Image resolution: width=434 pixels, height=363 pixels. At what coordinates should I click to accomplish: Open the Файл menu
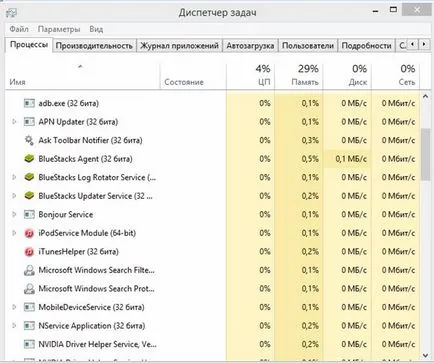tap(19, 29)
